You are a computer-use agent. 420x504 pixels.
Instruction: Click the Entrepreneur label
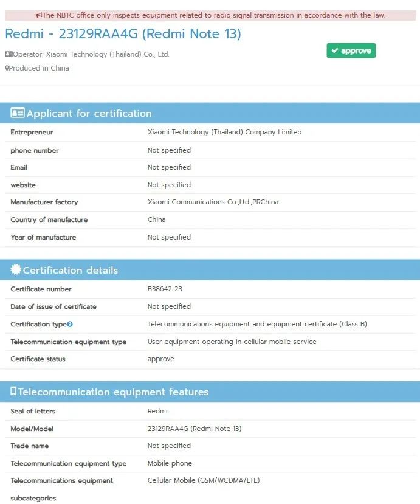pos(32,132)
